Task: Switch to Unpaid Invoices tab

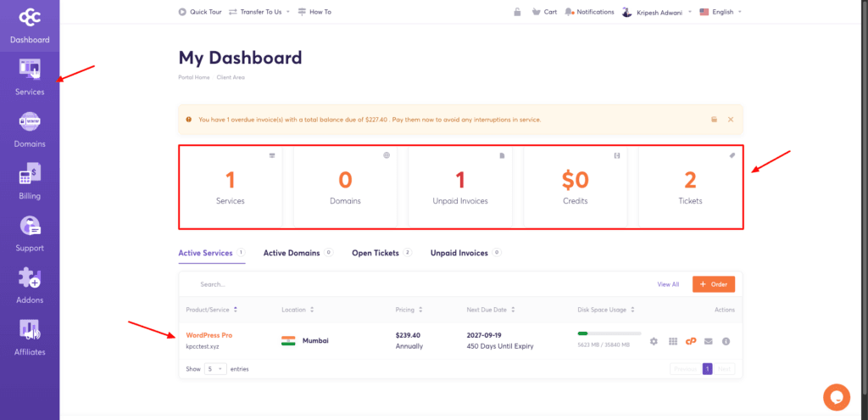Action: 465,253
